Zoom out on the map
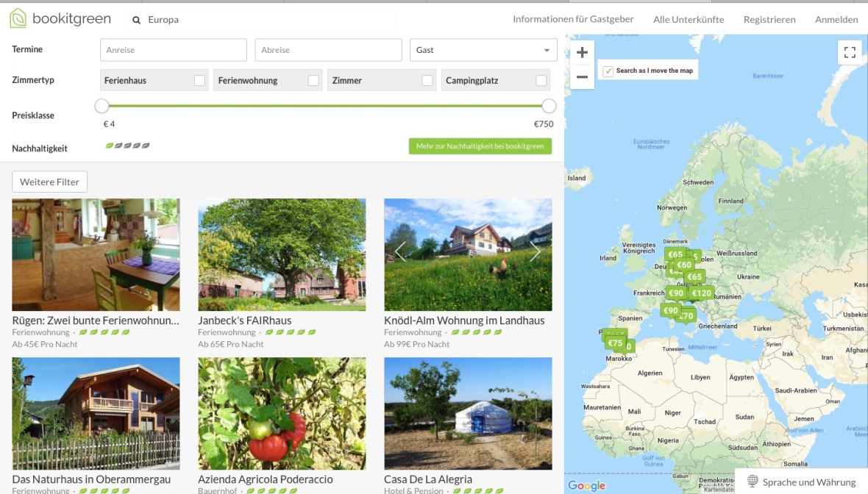The image size is (868, 494). (x=582, y=76)
